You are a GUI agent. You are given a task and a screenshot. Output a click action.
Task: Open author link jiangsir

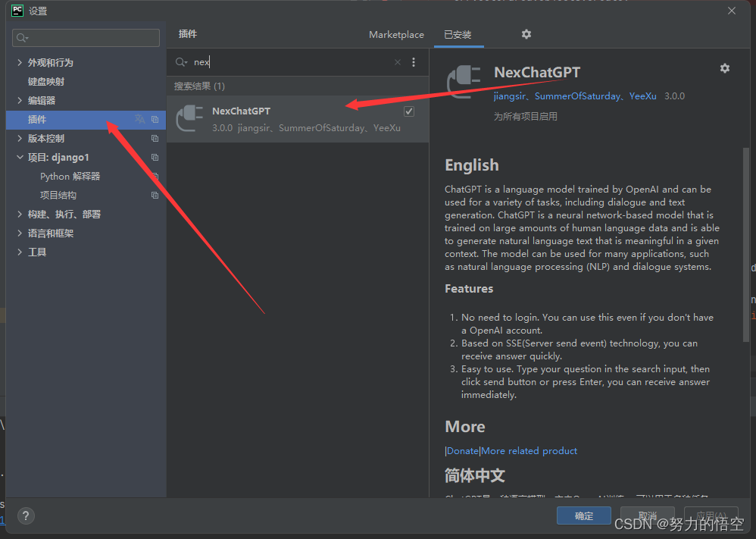click(x=509, y=96)
